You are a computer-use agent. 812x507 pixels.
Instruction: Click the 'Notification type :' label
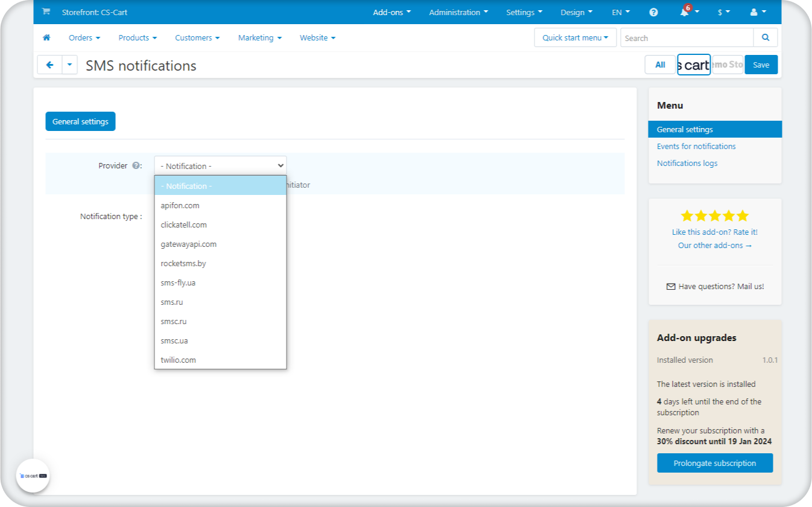[111, 216]
